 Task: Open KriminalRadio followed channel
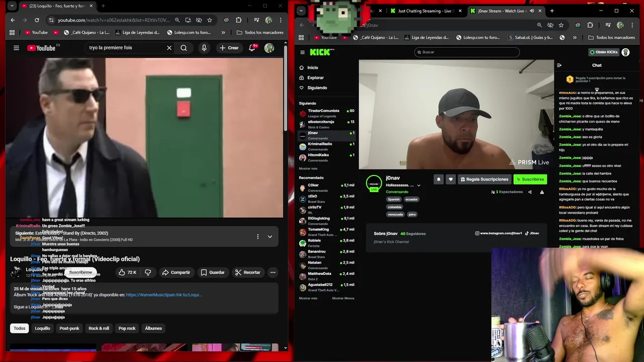pyautogui.click(x=327, y=146)
